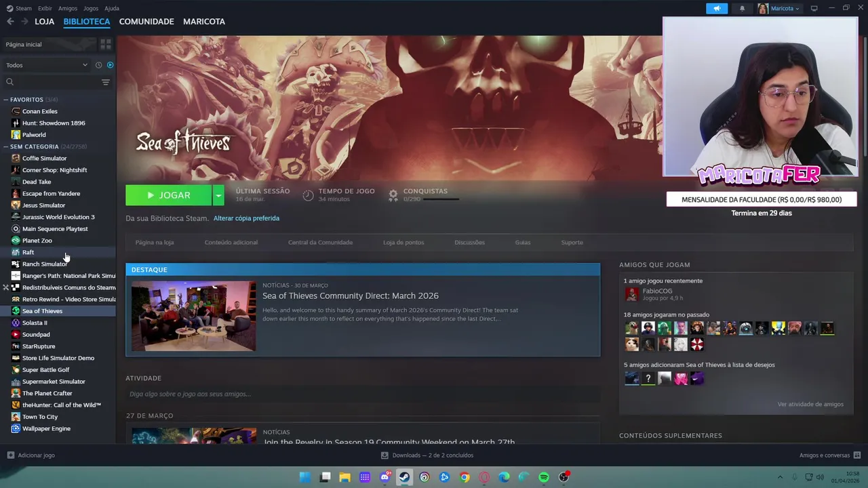Open Discord icon on the taskbar
This screenshot has width=868, height=488.
(385, 477)
